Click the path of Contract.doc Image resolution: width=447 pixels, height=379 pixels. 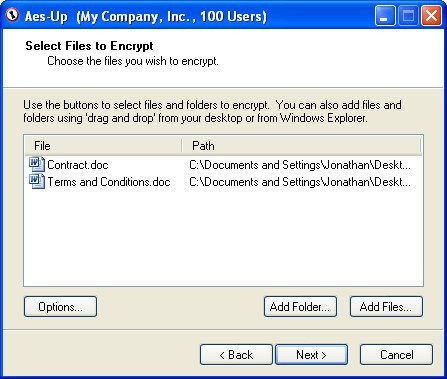[300, 165]
